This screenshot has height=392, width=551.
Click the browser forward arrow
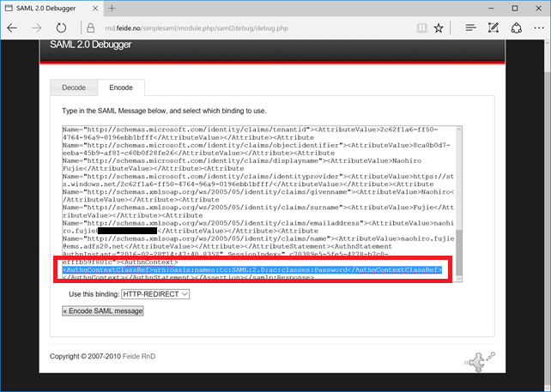(x=36, y=28)
